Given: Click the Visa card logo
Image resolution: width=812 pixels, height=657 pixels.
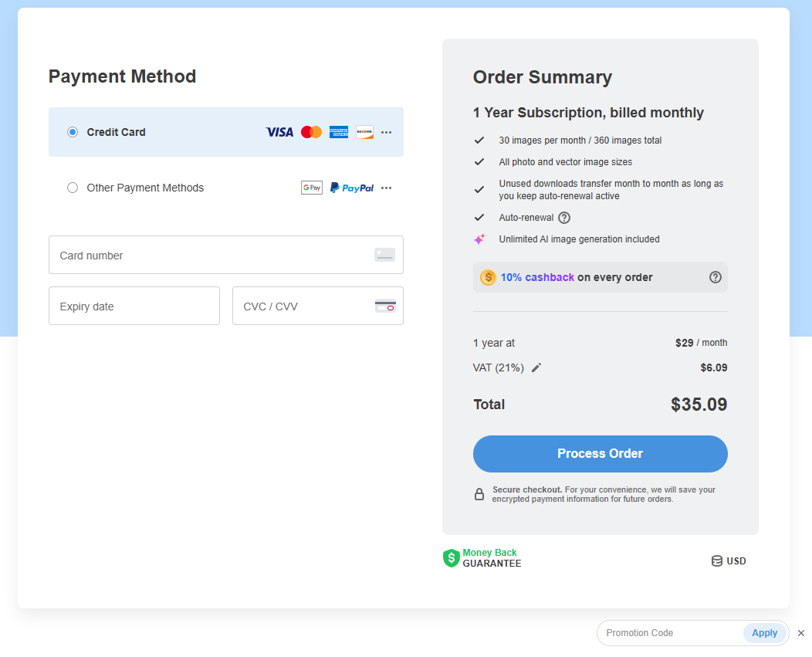Looking at the screenshot, I should click(279, 132).
